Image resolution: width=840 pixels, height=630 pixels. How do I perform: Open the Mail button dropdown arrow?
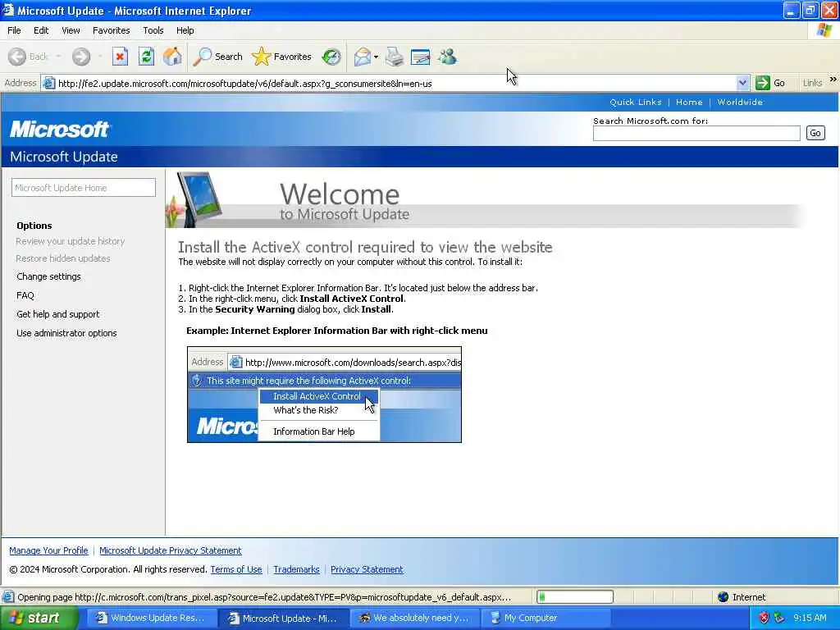point(376,57)
